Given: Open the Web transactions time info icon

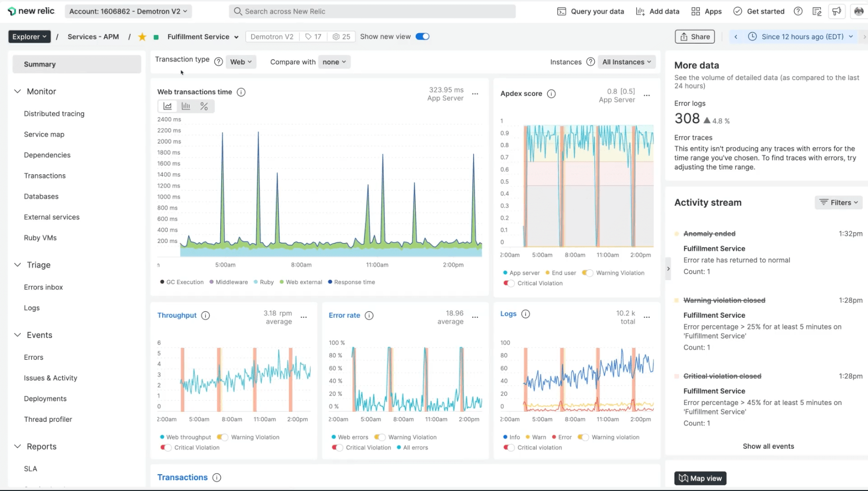Looking at the screenshot, I should point(241,92).
